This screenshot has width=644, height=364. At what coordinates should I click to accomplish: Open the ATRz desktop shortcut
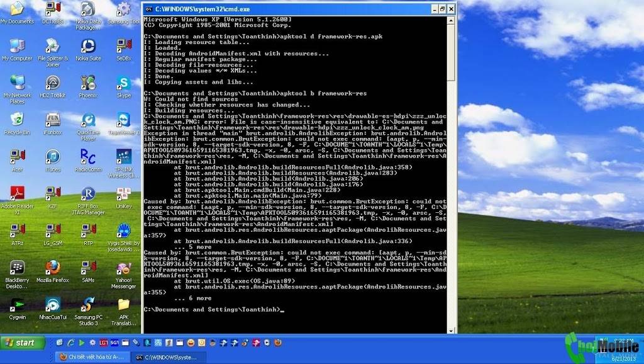click(x=17, y=235)
